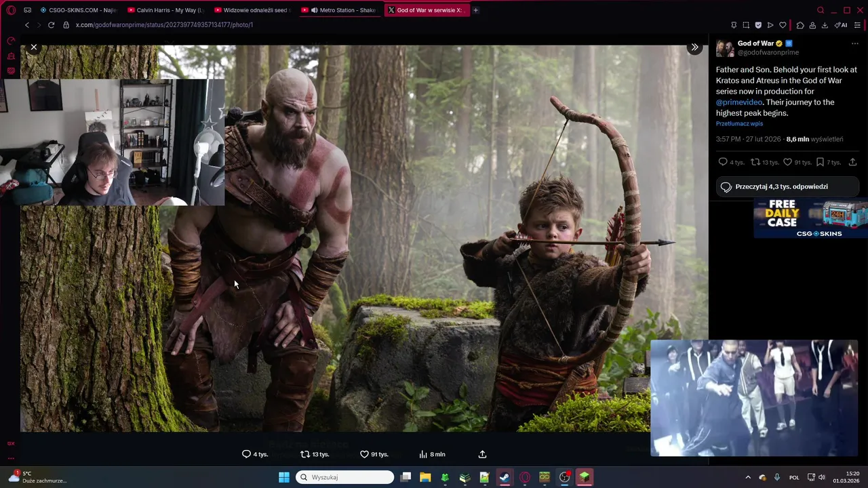This screenshot has width=868, height=488.
Task: Open downloads icon in Opera toolbar
Action: (825, 25)
